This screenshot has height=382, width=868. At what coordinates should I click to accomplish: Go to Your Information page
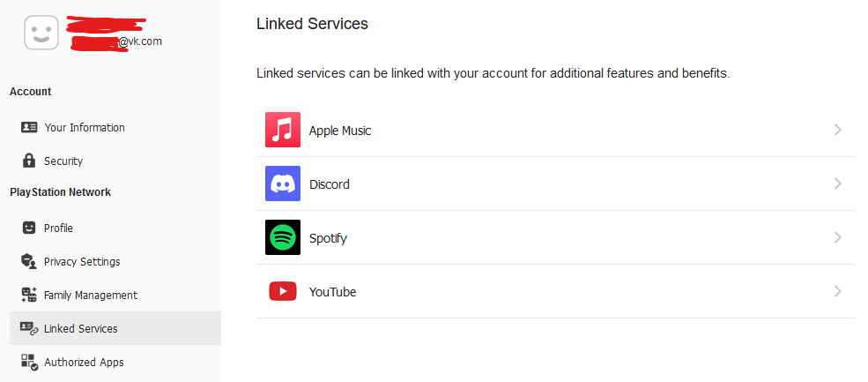[84, 127]
